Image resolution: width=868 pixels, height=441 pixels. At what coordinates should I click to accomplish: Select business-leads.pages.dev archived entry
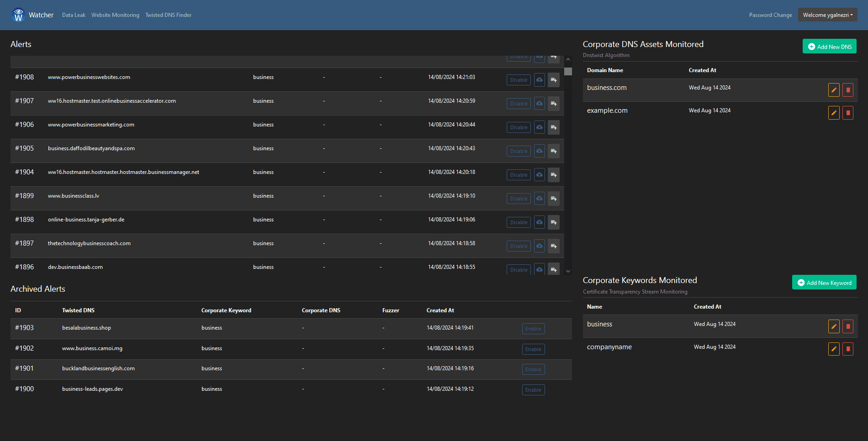point(92,389)
